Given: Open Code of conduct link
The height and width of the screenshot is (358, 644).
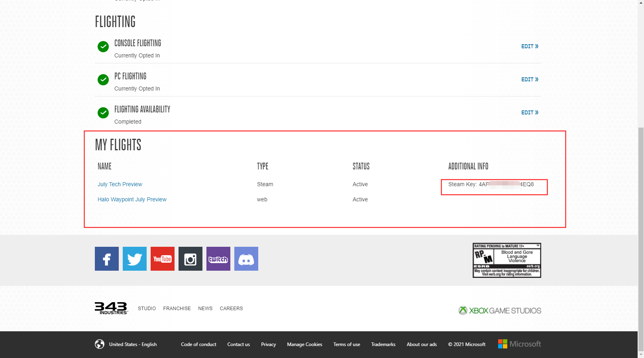Looking at the screenshot, I should coord(198,344).
